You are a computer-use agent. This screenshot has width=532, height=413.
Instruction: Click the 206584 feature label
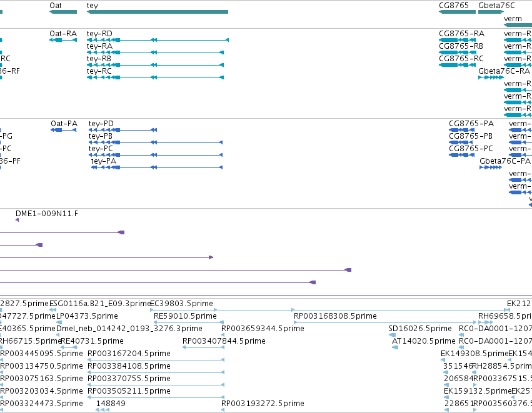(x=458, y=379)
